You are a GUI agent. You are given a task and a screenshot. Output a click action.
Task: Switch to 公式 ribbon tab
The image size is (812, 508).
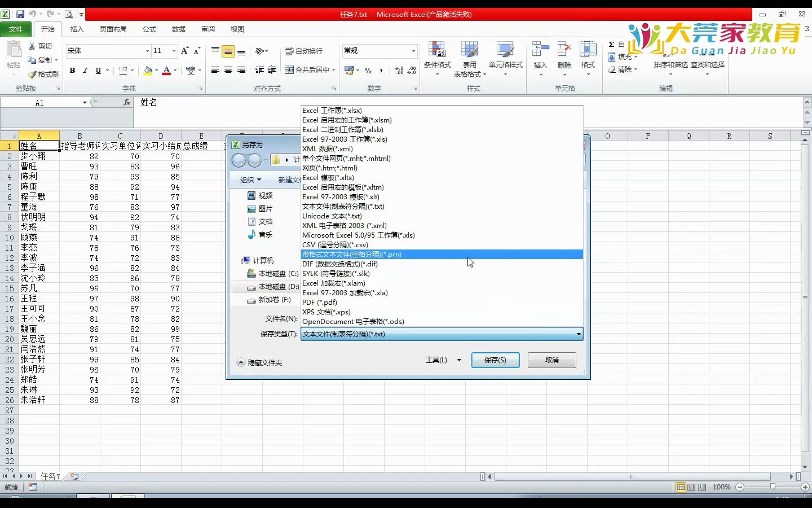[x=149, y=29]
